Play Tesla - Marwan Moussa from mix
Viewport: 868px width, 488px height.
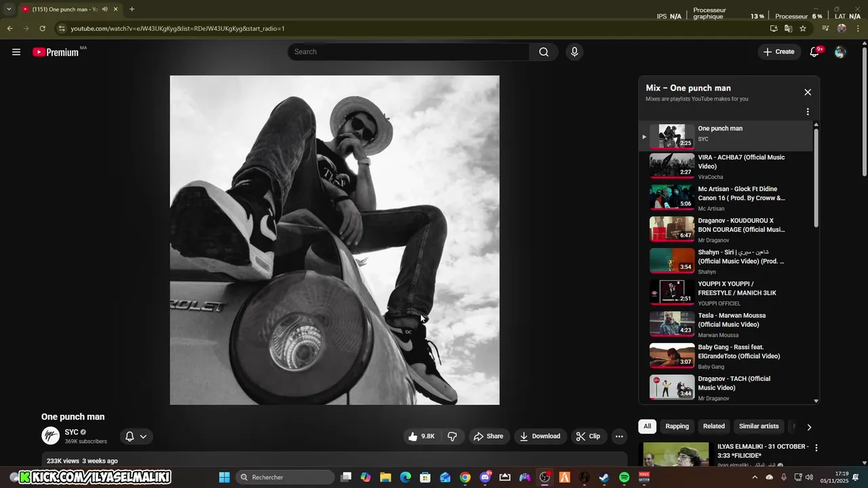[x=726, y=325]
